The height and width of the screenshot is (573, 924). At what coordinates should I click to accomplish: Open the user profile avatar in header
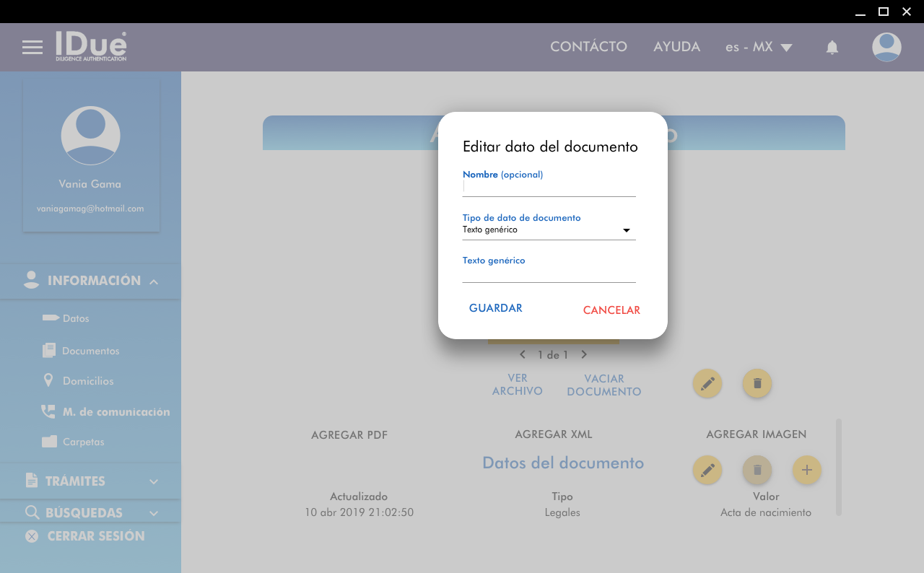point(886,48)
